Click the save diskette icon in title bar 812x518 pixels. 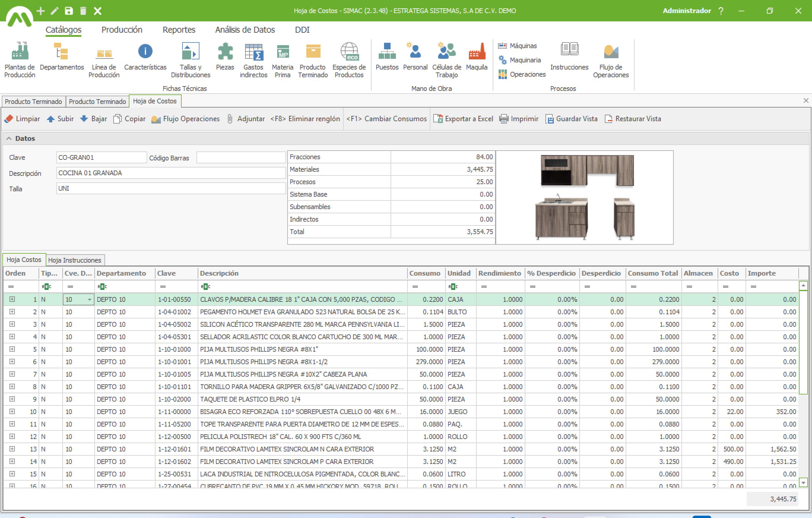click(x=69, y=11)
